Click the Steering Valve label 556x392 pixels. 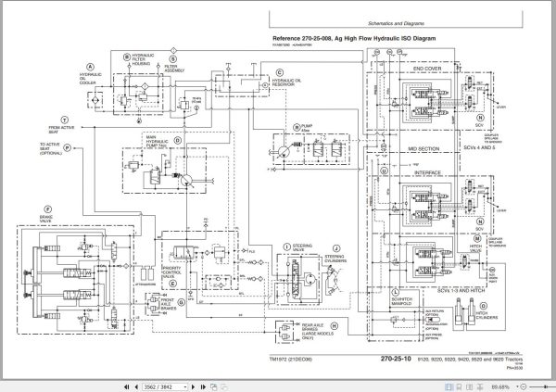pos(302,247)
